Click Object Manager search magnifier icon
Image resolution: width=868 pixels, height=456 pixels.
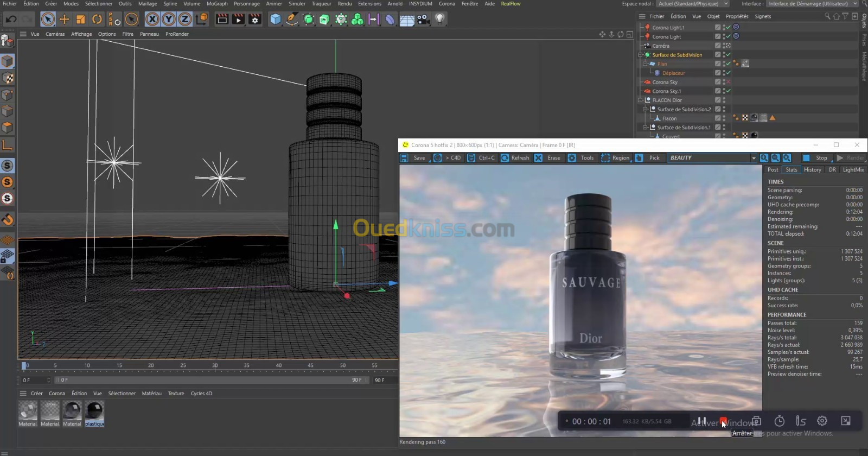pyautogui.click(x=827, y=16)
